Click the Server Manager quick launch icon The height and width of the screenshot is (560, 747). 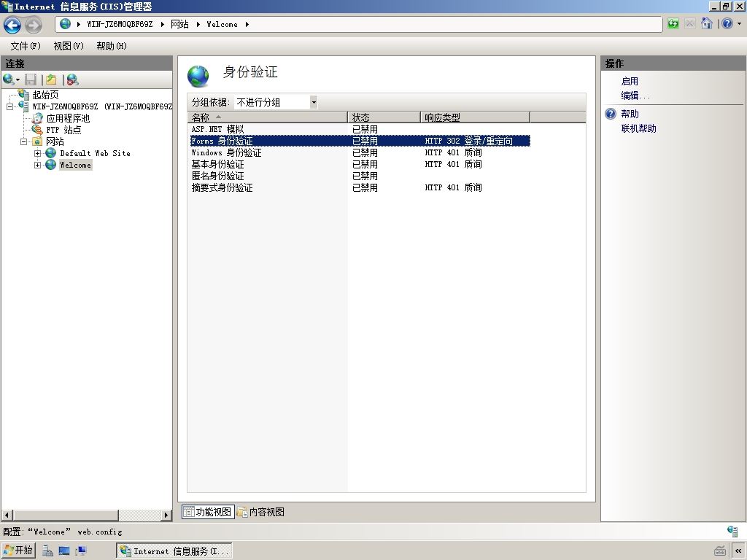pos(47,551)
